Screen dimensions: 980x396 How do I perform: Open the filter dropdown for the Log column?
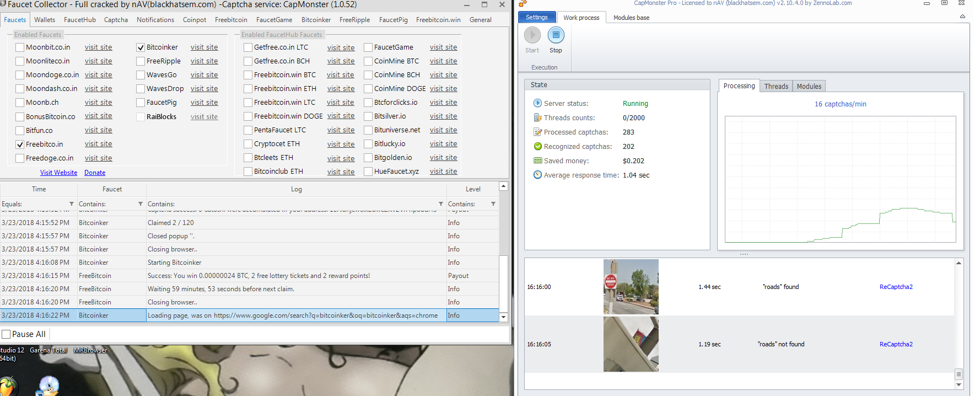pos(440,204)
